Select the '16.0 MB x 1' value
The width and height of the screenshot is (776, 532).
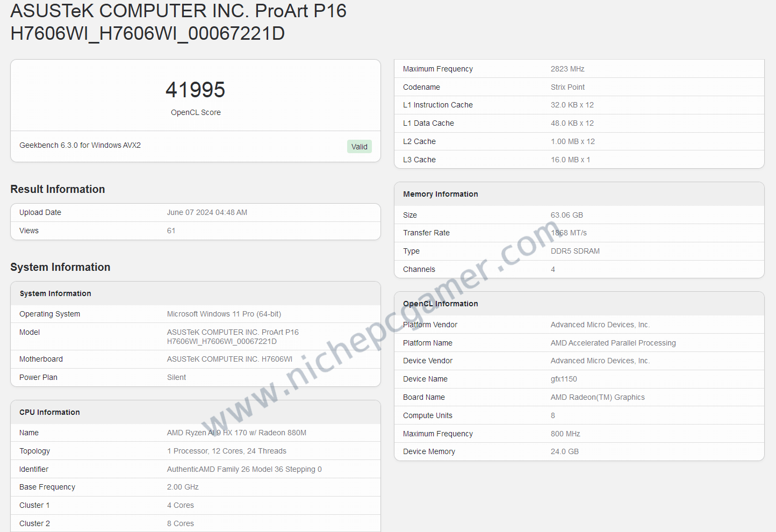[x=570, y=160]
